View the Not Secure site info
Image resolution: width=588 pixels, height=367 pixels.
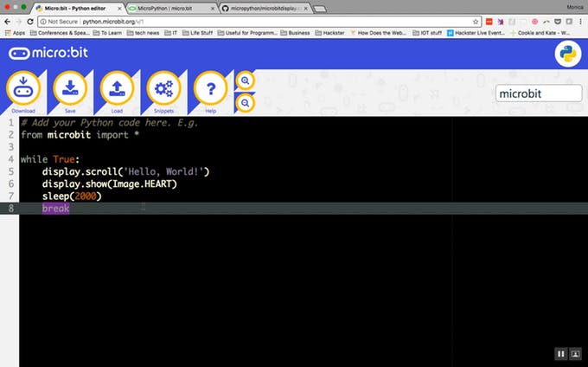[60, 22]
